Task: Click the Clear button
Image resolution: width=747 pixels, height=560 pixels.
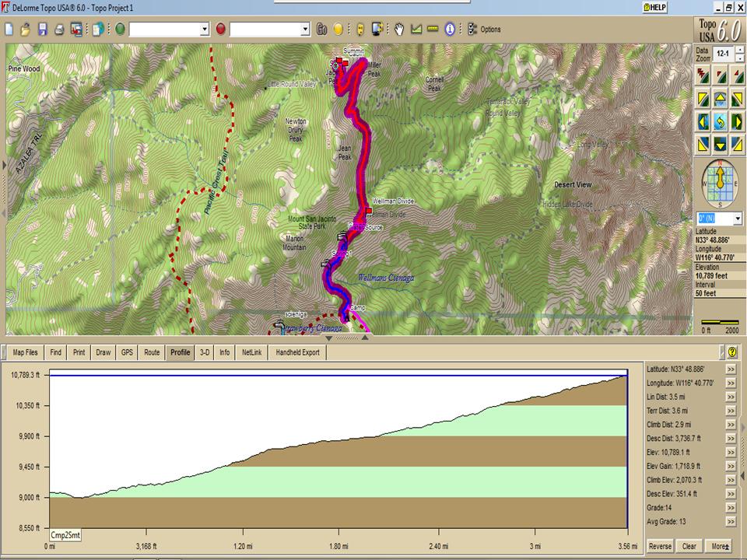Action: pyautogui.click(x=689, y=546)
